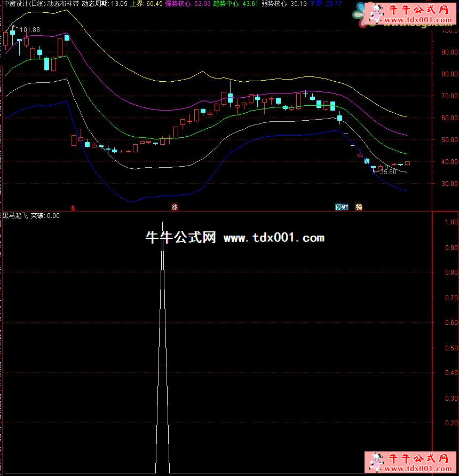Click the white breakout spike peak
The image size is (459, 476).
point(163,223)
